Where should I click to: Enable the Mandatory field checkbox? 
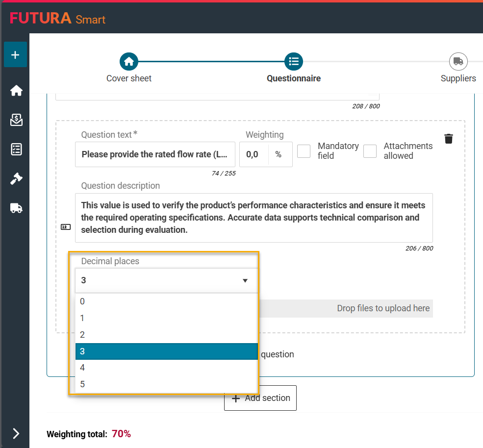[x=304, y=151]
